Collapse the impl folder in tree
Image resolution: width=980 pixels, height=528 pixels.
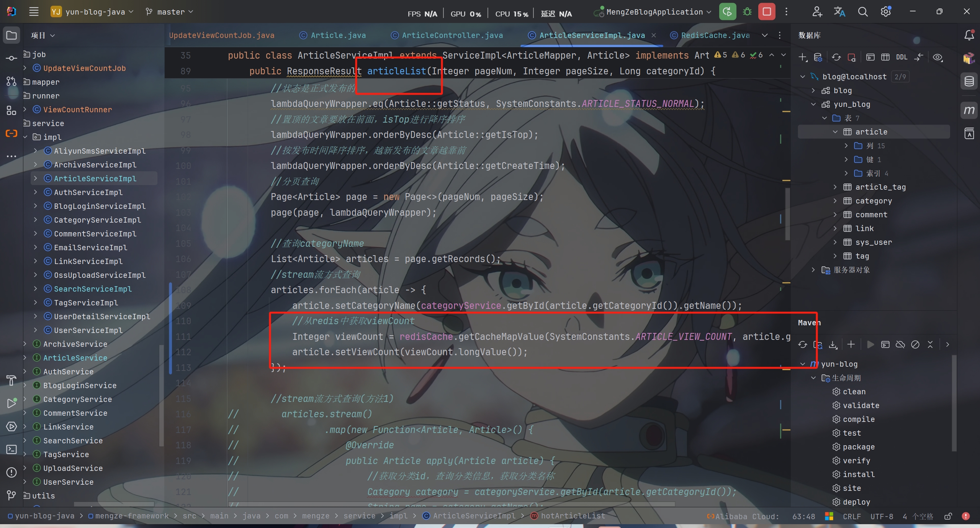[25, 137]
